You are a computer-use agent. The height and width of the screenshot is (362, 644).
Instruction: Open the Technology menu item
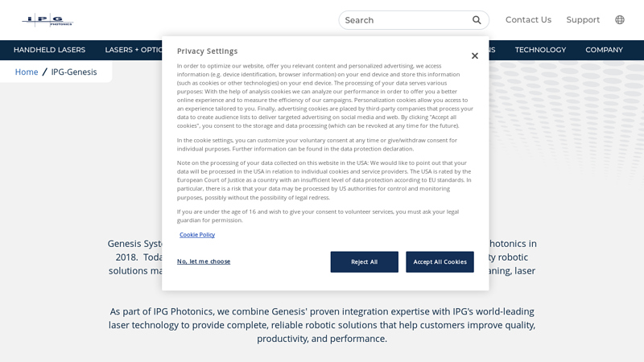point(540,50)
